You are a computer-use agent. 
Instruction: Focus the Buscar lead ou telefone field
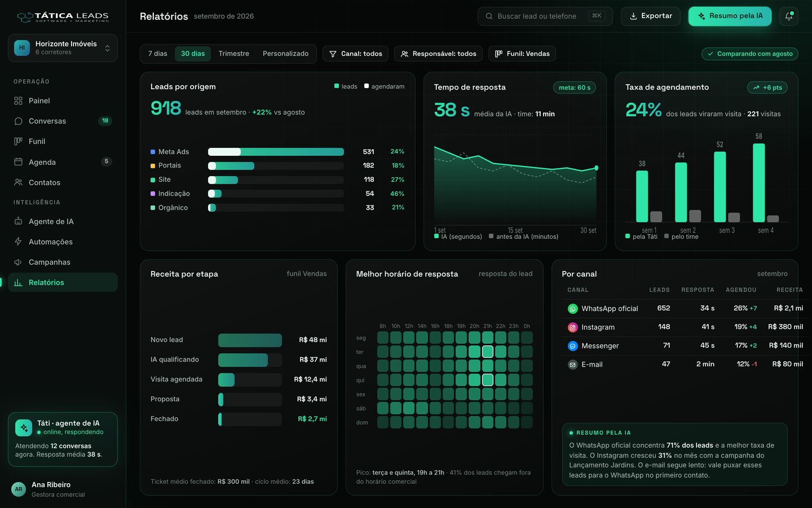pos(545,16)
